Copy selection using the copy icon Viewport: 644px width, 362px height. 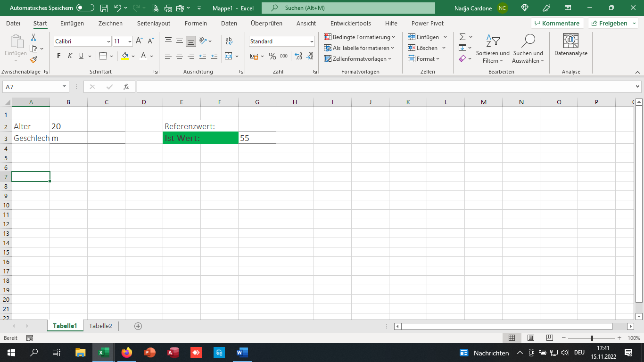33,49
